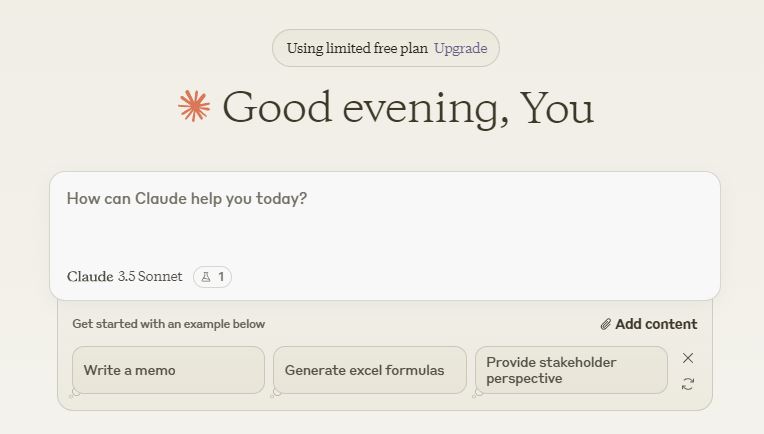Image resolution: width=764 pixels, height=434 pixels.
Task: Follow the Upgrade link
Action: coord(460,48)
